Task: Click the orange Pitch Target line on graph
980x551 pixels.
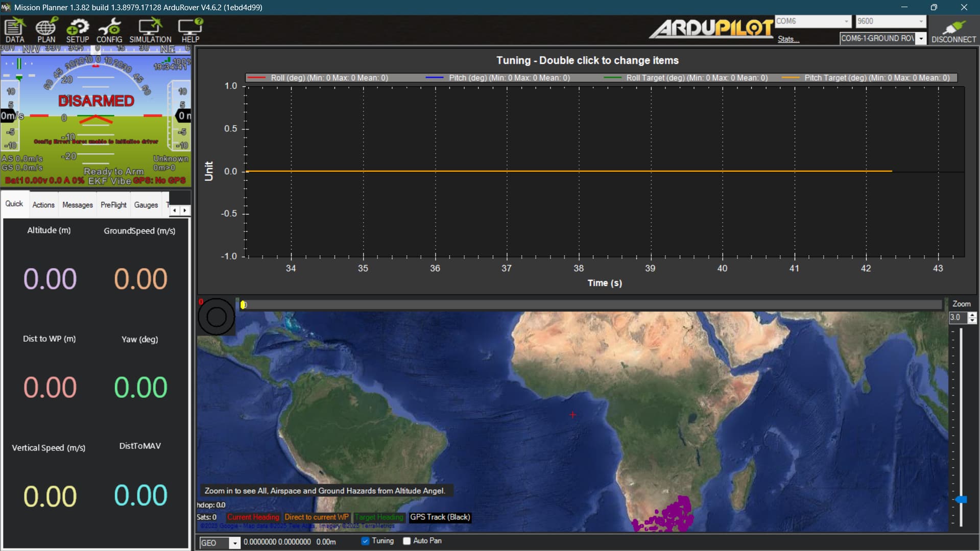Action: [569, 171]
